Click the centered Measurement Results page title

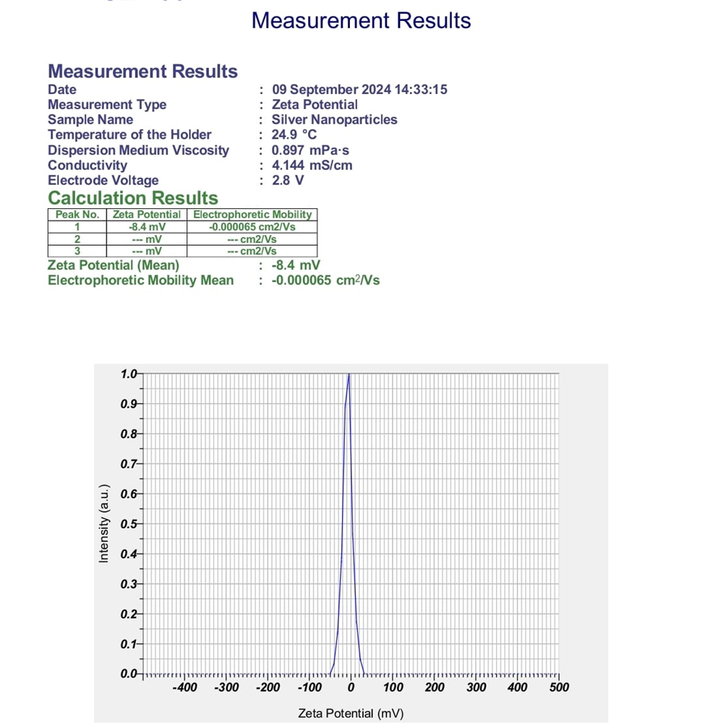click(x=361, y=21)
